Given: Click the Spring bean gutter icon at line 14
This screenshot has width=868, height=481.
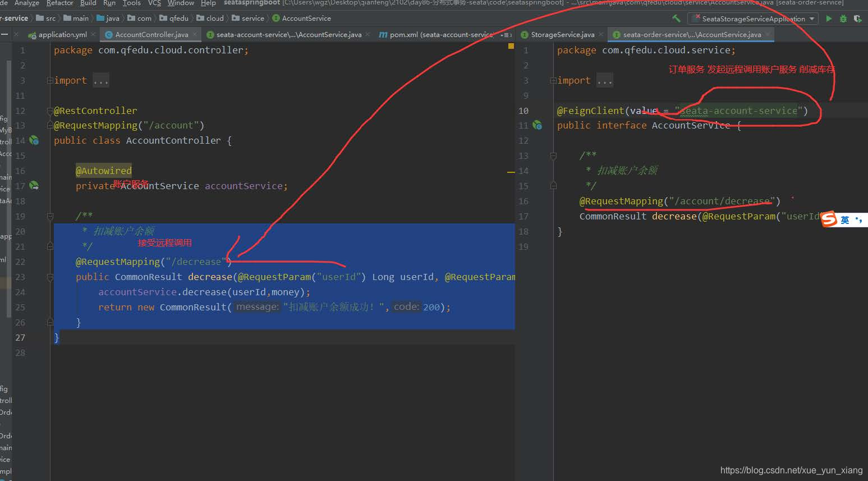Looking at the screenshot, I should 34,140.
